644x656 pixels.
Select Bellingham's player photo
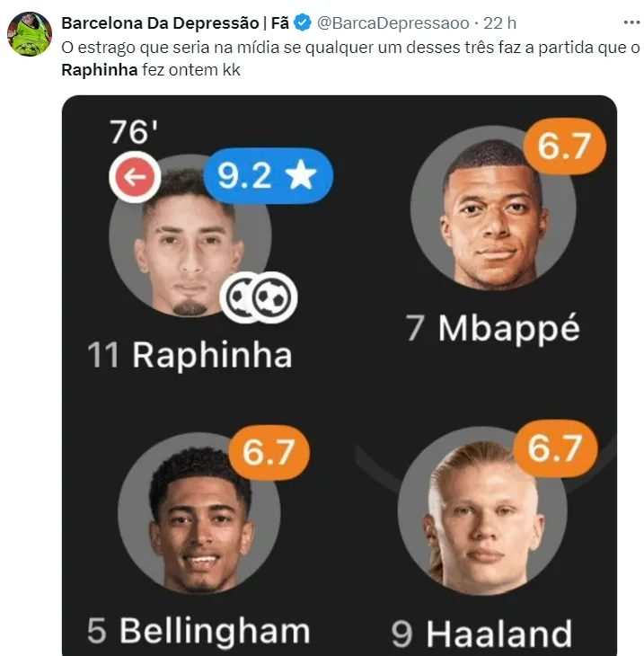199,523
